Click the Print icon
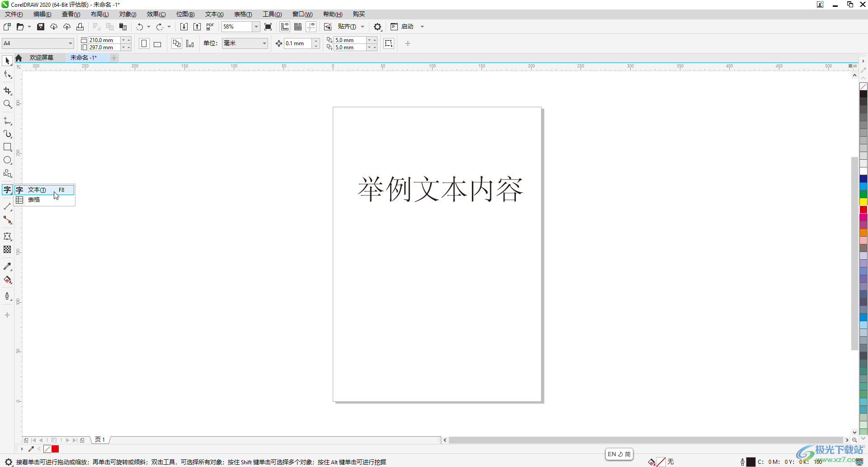Viewport: 868px width, 467px height. [80, 27]
